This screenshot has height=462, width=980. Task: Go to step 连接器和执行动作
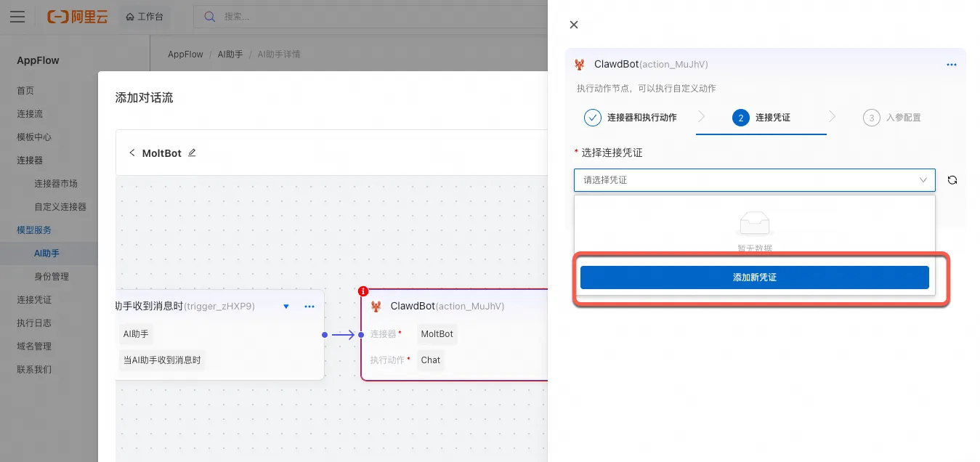[631, 117]
